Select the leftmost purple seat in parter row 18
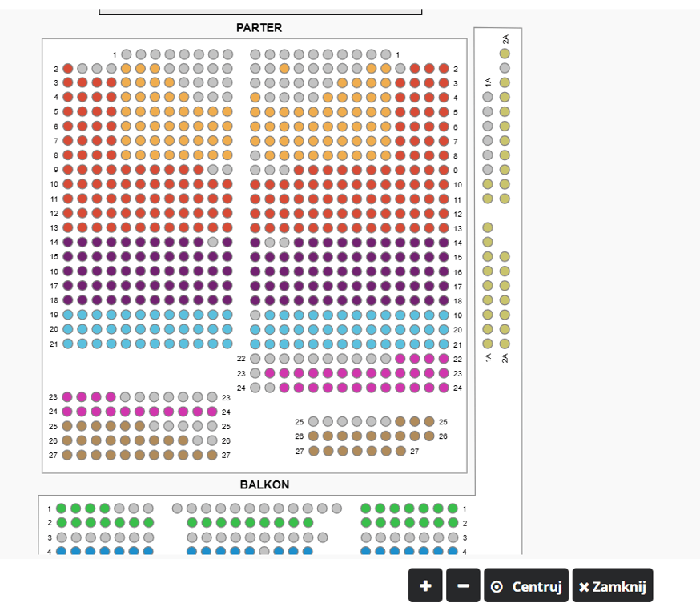This screenshot has width=700, height=615. (68, 300)
